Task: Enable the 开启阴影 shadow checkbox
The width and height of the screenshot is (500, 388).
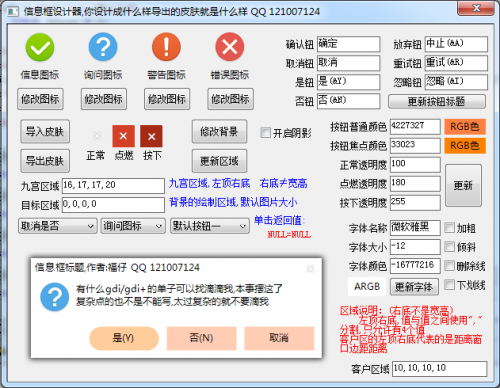Action: click(266, 132)
